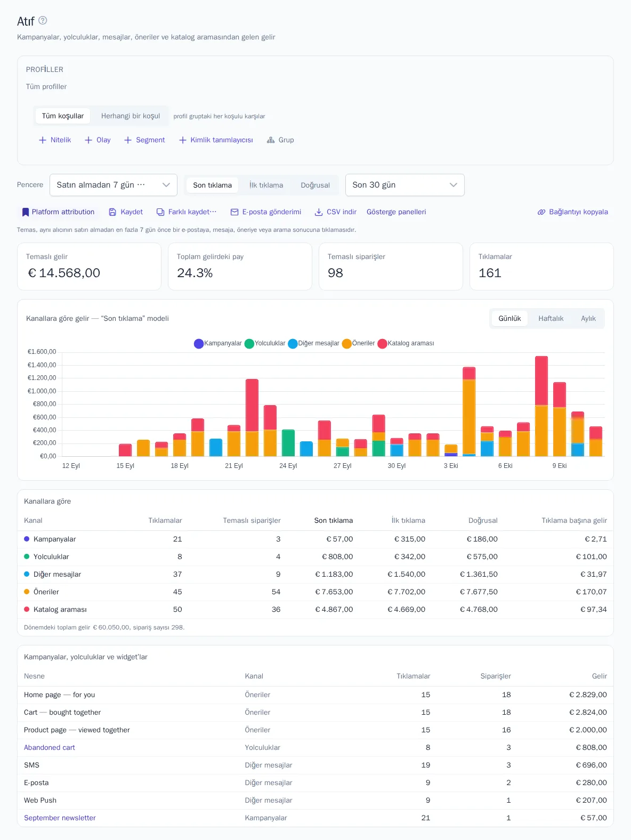Click the Öneriler row in Kanallara göre table
The image size is (631, 840).
315,592
